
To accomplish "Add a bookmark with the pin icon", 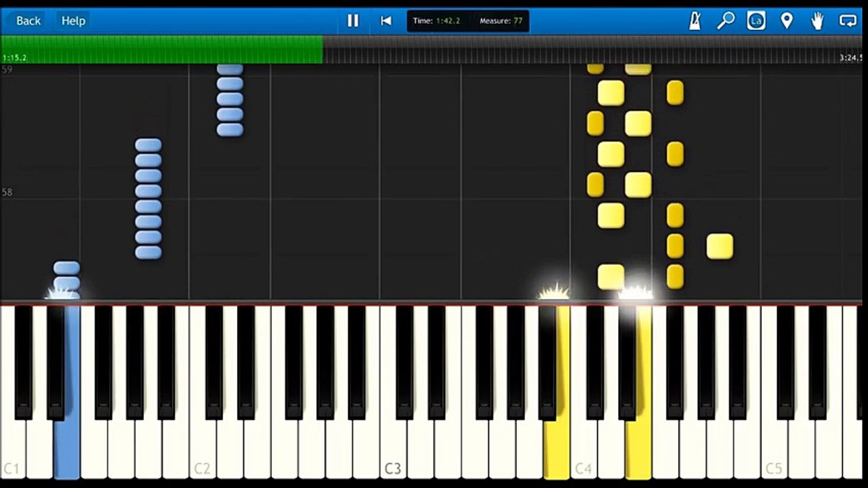I will tap(787, 21).
